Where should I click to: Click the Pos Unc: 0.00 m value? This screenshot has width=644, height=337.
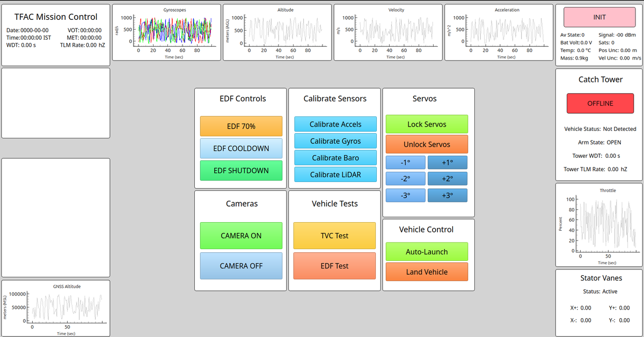pos(617,50)
